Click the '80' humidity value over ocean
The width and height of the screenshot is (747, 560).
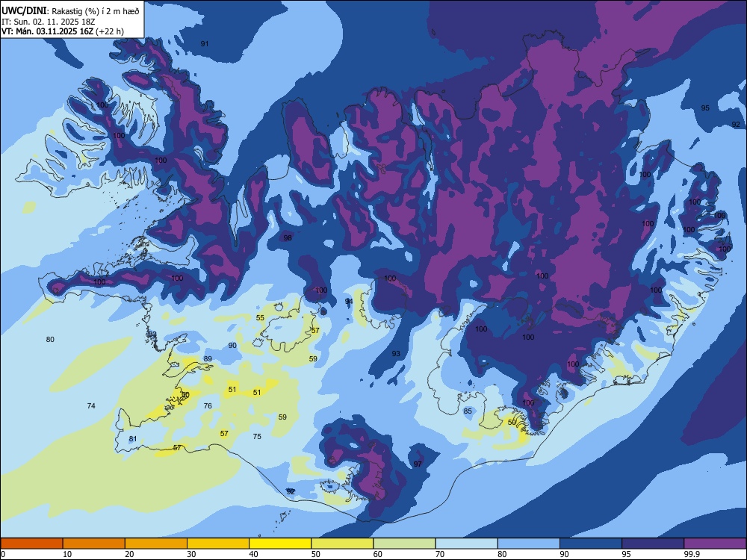[50, 340]
